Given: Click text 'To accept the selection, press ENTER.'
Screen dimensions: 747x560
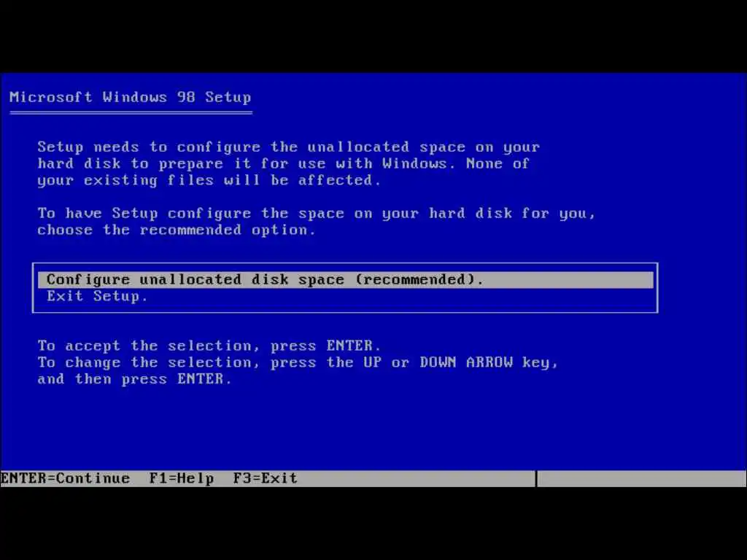Looking at the screenshot, I should click(209, 346).
